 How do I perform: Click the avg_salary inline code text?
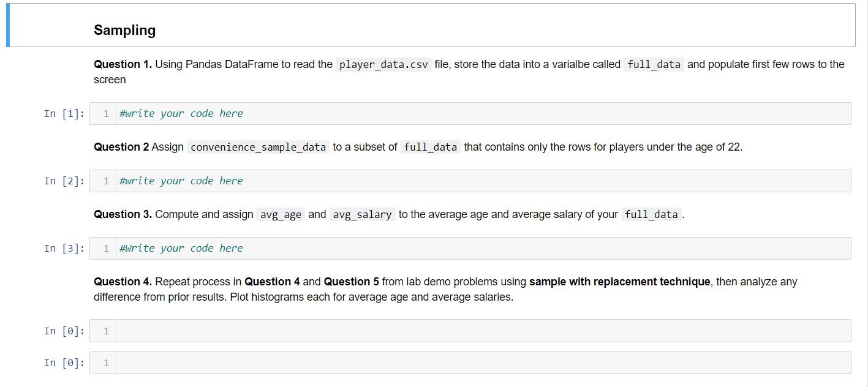[x=361, y=214]
